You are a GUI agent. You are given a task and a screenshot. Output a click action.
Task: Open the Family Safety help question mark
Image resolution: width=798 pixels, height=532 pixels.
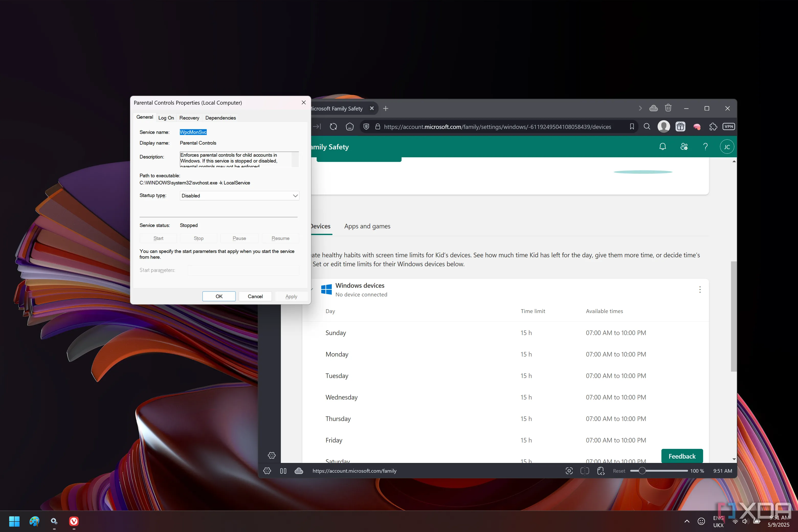coord(705,147)
